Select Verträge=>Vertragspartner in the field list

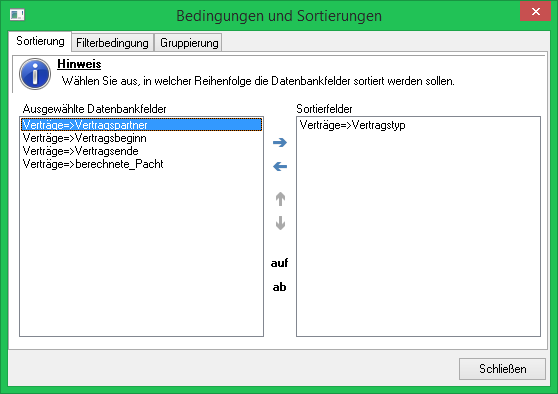(x=141, y=125)
